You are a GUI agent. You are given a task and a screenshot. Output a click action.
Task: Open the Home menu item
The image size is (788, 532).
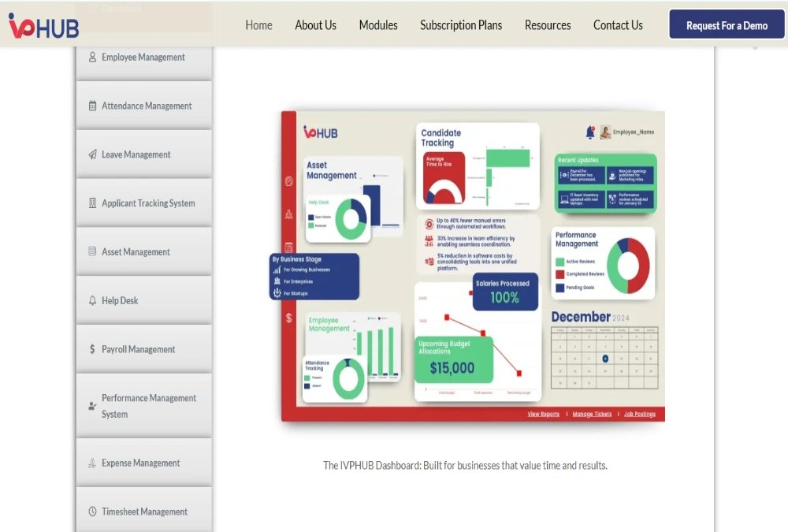[x=258, y=25]
